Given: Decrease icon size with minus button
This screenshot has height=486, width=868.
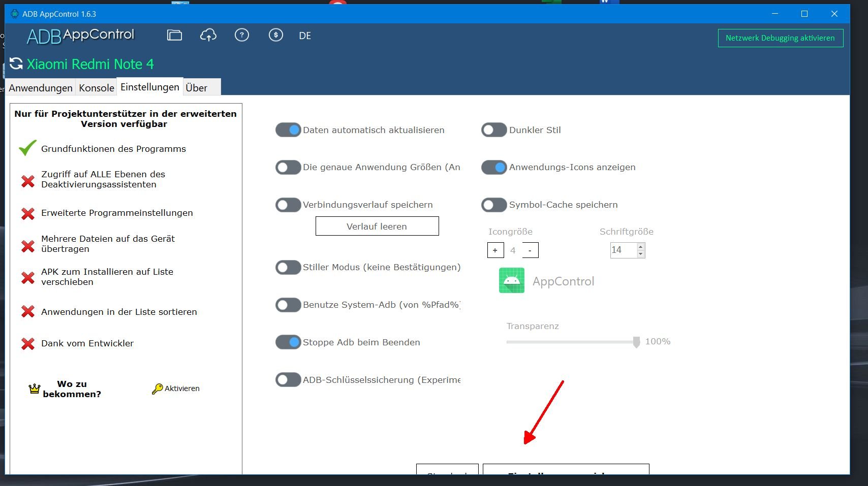Looking at the screenshot, I should pos(530,250).
